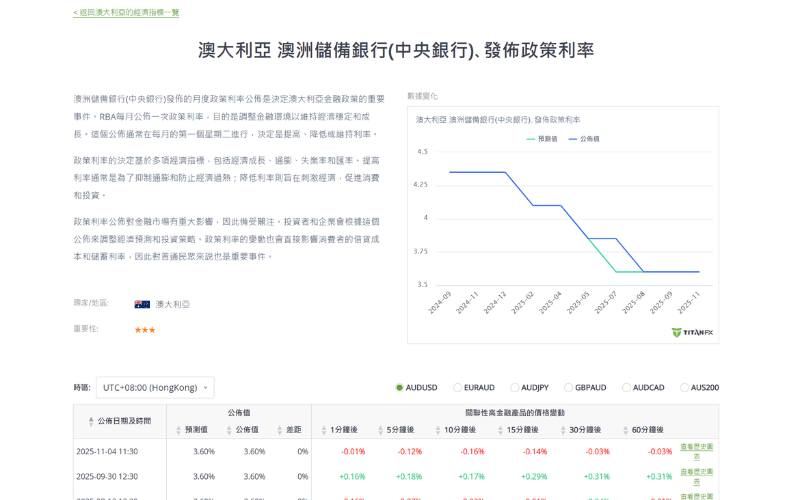This screenshot has width=800, height=500.
Task: Click the +0.16% one-minute value
Action: click(353, 477)
